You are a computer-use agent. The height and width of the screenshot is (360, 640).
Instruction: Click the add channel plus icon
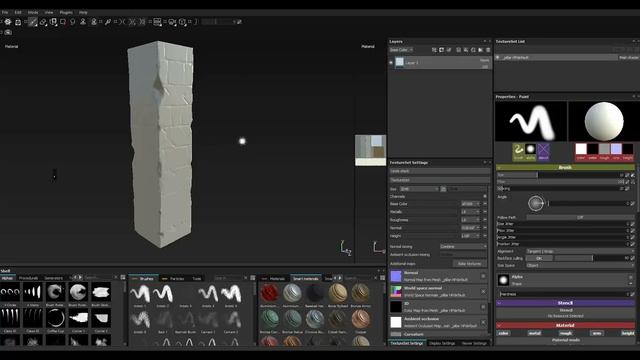[485, 196]
